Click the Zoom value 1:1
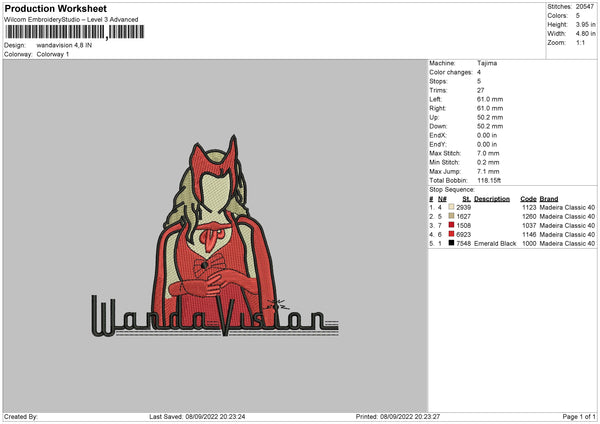 [583, 42]
